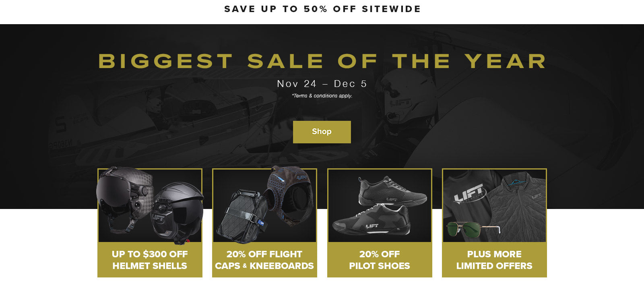The image size is (644, 302).
Task: Select the green aviator sunglasses
Action: pyautogui.click(x=473, y=230)
